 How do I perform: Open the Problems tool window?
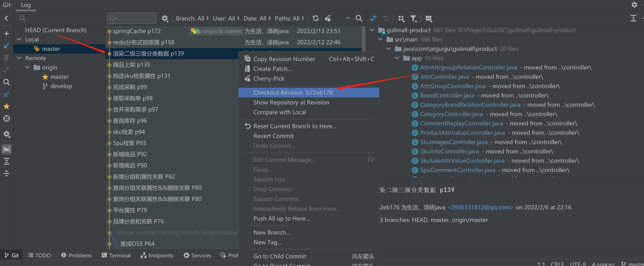(x=77, y=255)
